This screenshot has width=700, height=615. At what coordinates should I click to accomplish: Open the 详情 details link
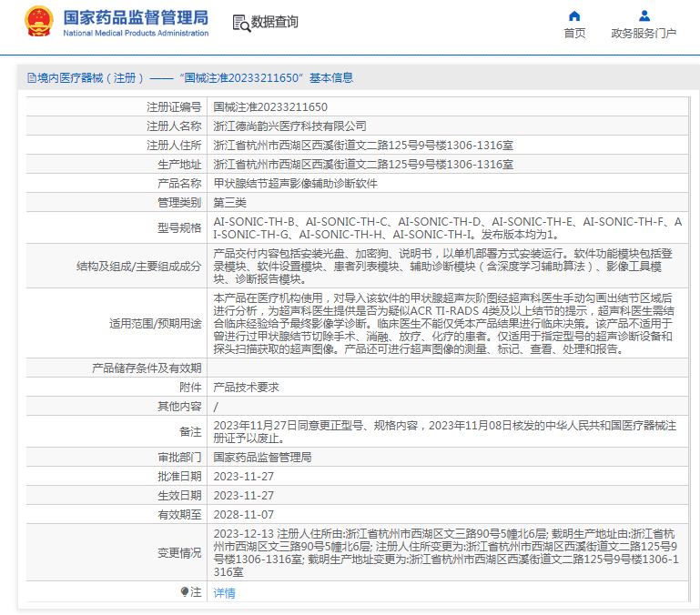pos(224,592)
